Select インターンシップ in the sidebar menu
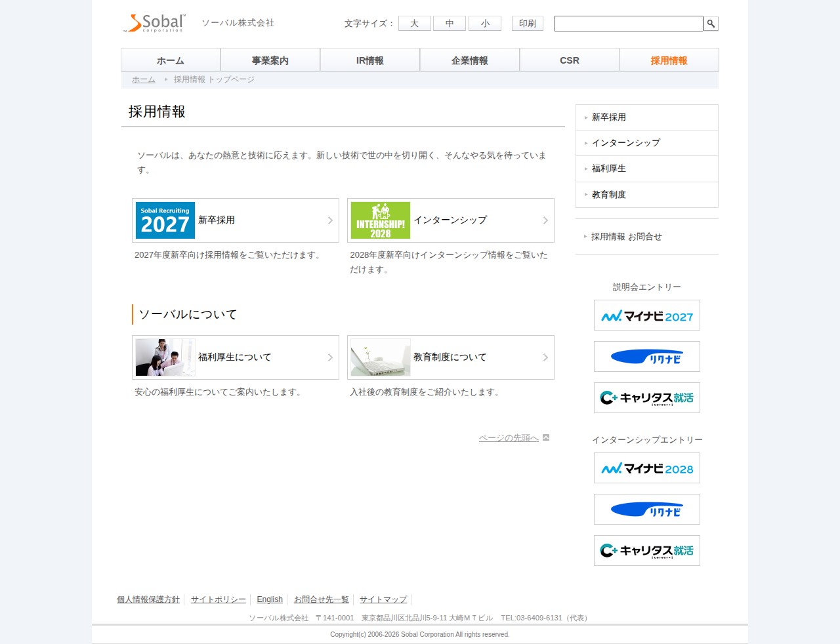The width and height of the screenshot is (840, 644). (647, 143)
